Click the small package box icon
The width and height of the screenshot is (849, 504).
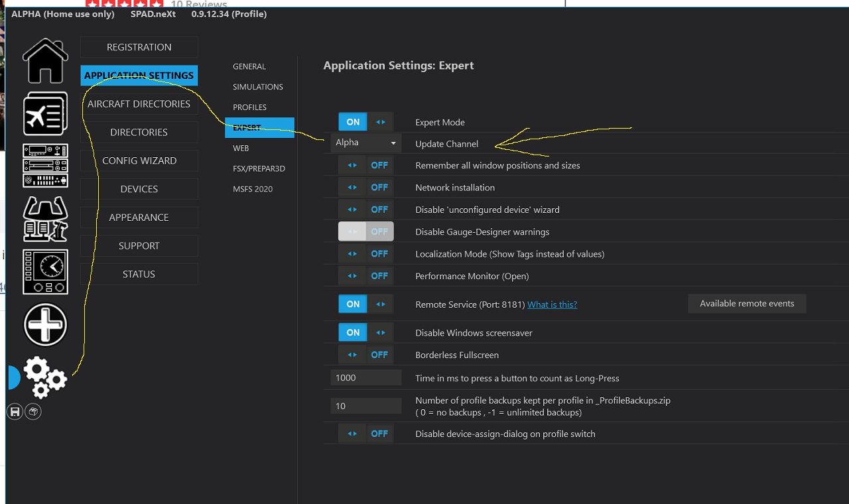coord(33,412)
